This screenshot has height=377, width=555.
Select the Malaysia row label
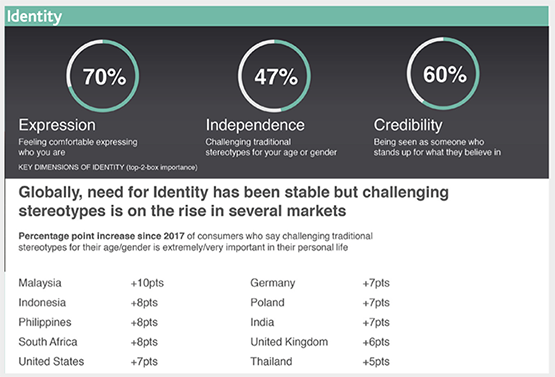coord(40,283)
